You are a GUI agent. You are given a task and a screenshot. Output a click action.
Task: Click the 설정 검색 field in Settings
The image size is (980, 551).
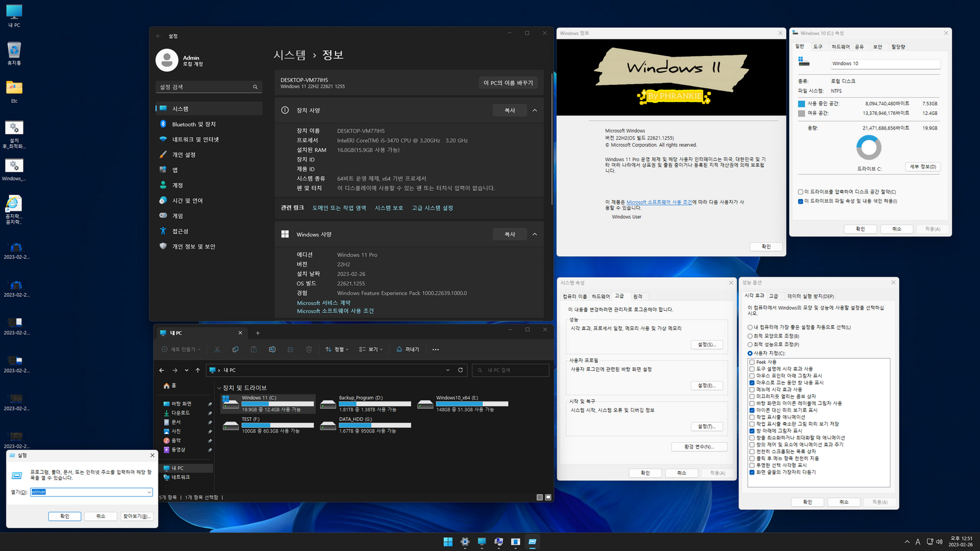(209, 87)
